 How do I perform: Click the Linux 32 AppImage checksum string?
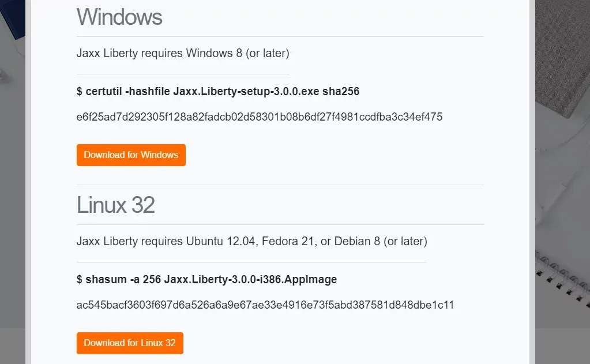265,305
